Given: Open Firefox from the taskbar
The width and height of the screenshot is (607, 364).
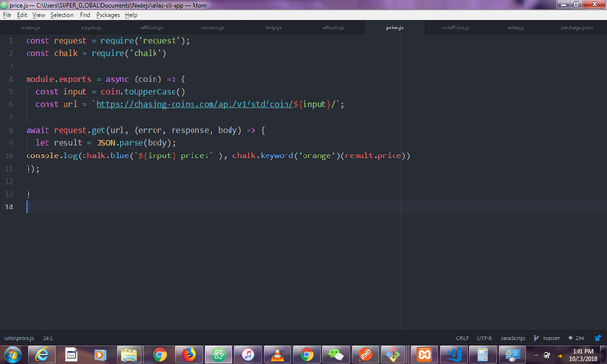Looking at the screenshot, I should coord(189,355).
